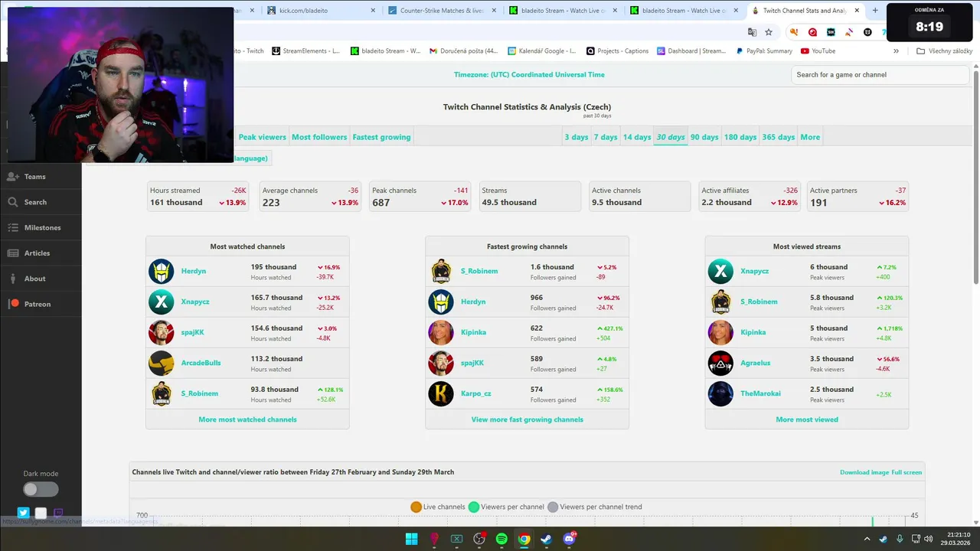The width and height of the screenshot is (980, 551).
Task: Select the 365 days range tab
Action: tap(778, 137)
